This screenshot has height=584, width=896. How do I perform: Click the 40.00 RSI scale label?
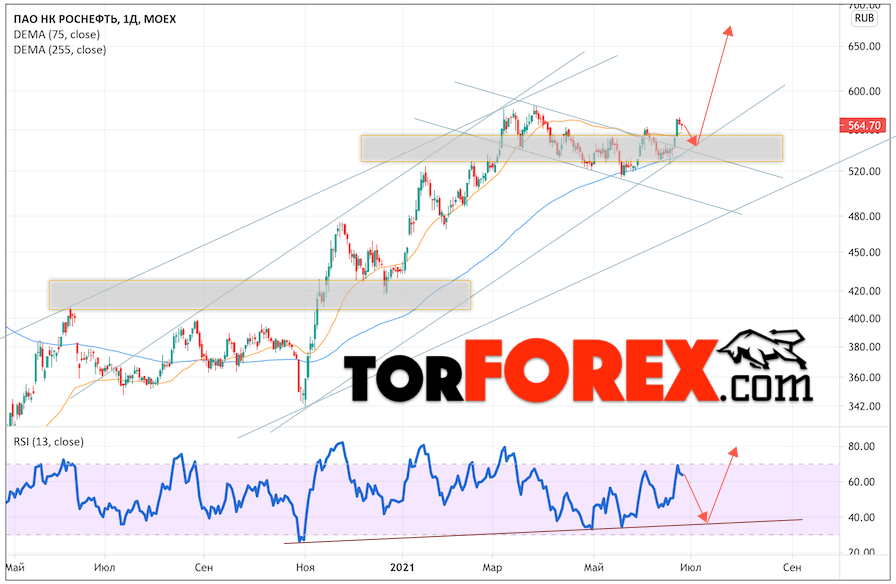(x=862, y=517)
